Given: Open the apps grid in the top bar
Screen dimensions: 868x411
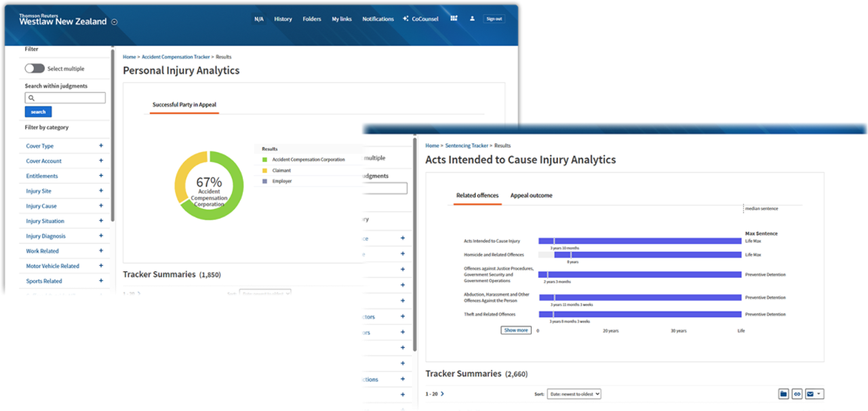Looking at the screenshot, I should (453, 18).
